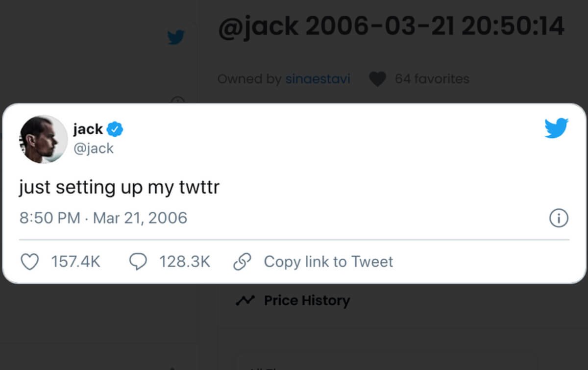Open the 8:50 PM Mar 21, 2006 timestamp

coord(103,218)
